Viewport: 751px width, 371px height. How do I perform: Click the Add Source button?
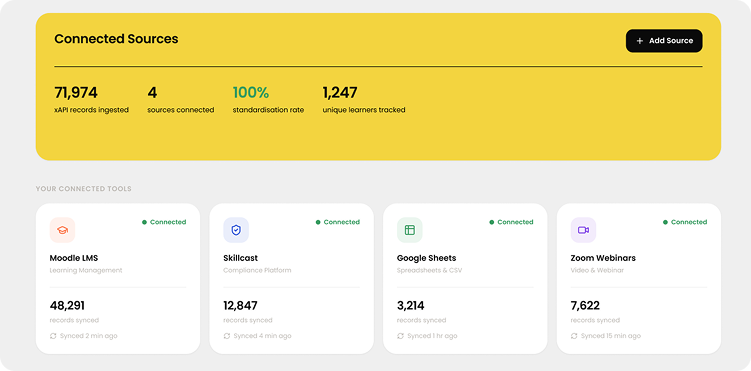tap(664, 41)
